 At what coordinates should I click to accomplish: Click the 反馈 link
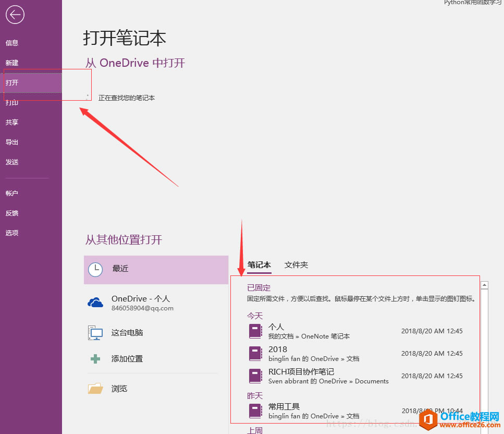click(x=12, y=213)
